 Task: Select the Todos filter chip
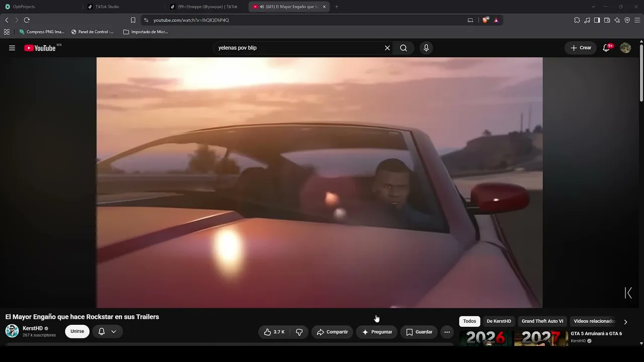tap(469, 321)
